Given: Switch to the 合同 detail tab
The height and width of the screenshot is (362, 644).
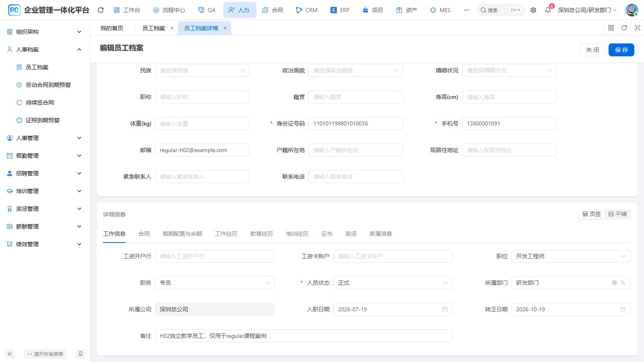Looking at the screenshot, I should [x=144, y=234].
